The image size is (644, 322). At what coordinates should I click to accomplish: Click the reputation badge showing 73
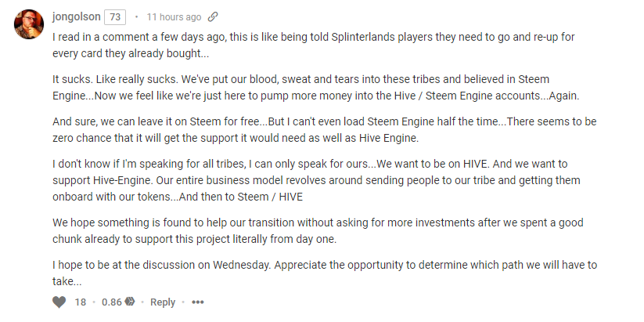click(x=114, y=16)
